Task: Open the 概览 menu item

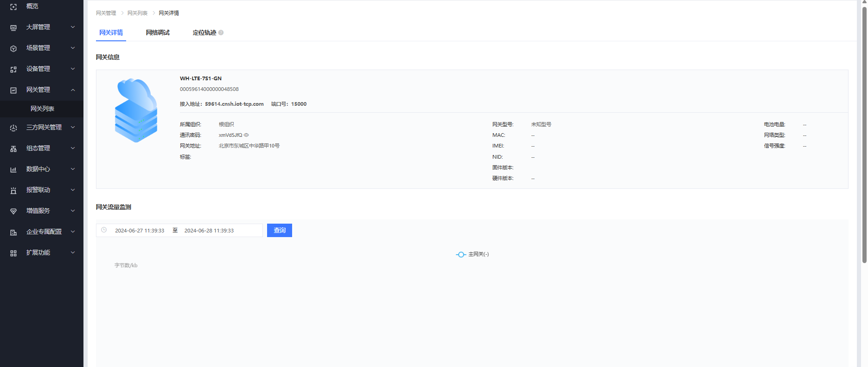Action: [32, 6]
